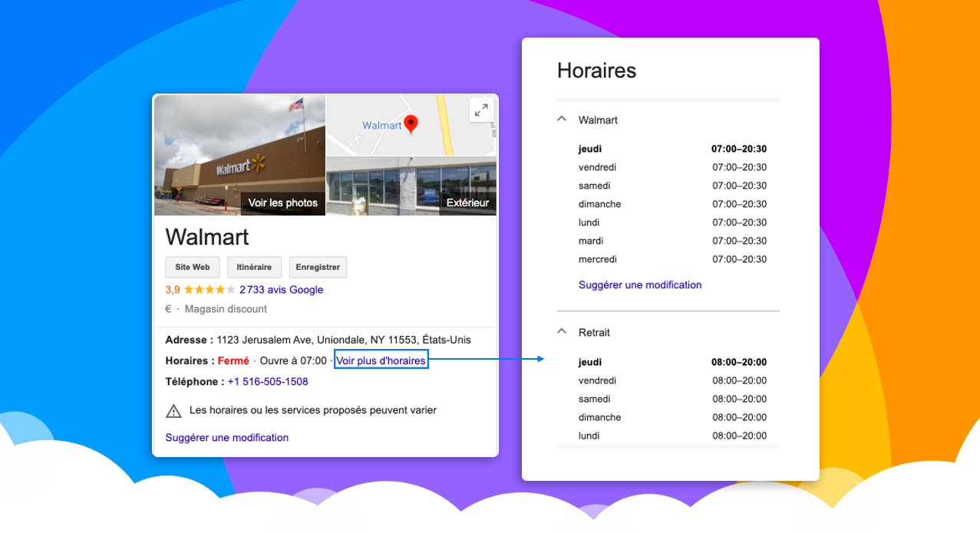Screen dimensions: 980x533
Task: Click the 3,9 rating number
Action: (173, 290)
